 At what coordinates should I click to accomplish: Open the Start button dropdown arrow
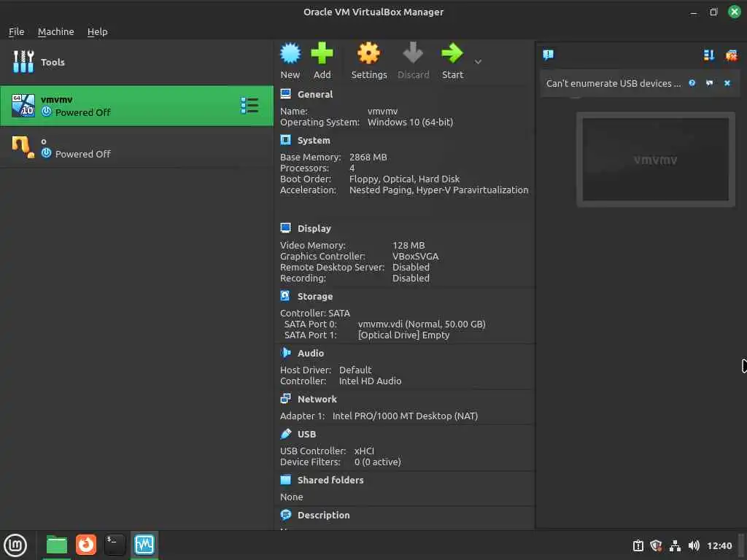click(x=478, y=62)
